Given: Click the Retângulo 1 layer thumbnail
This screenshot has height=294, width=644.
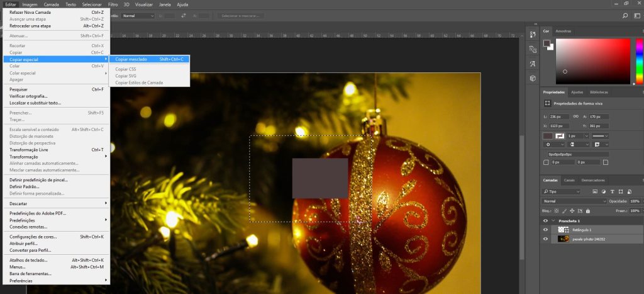Looking at the screenshot, I should 563,229.
